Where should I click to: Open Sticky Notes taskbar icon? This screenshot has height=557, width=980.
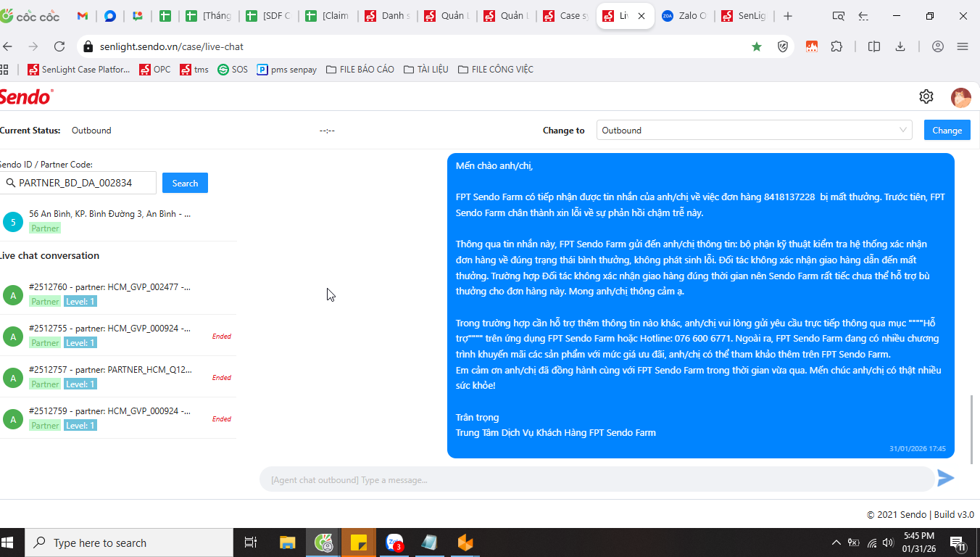pyautogui.click(x=359, y=542)
